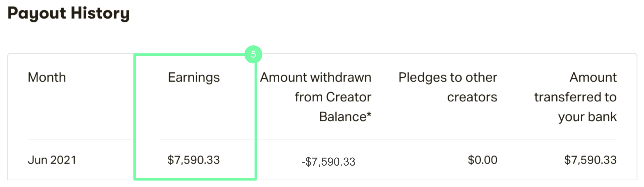Click the $7,590.33 value under Earnings
The width and height of the screenshot is (644, 187).
(x=194, y=160)
